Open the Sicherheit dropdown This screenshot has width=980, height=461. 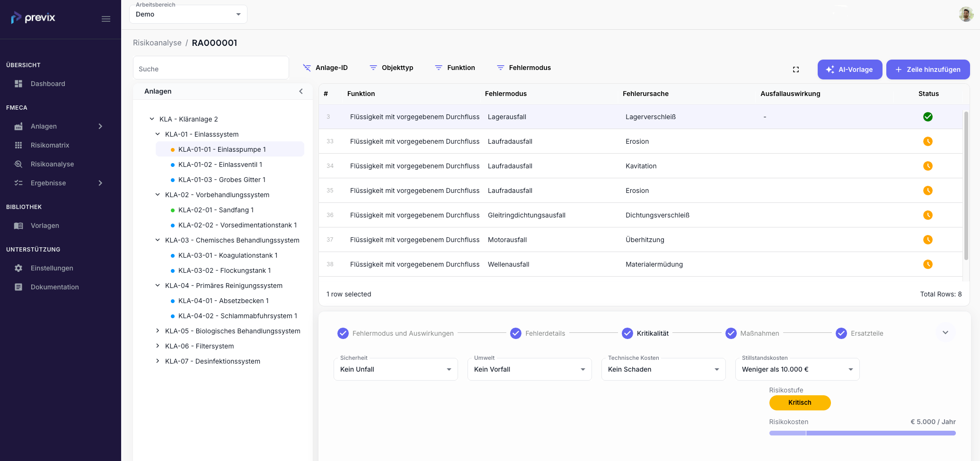point(396,369)
